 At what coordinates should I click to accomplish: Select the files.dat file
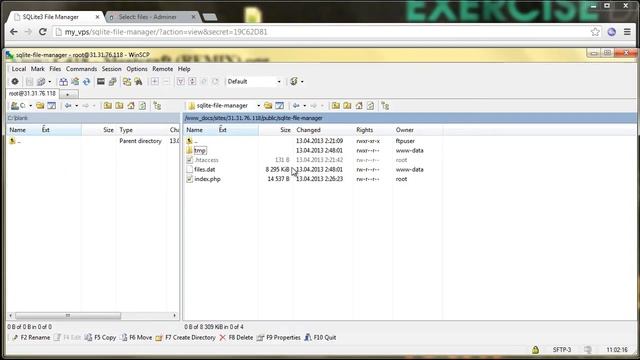pyautogui.click(x=204, y=169)
